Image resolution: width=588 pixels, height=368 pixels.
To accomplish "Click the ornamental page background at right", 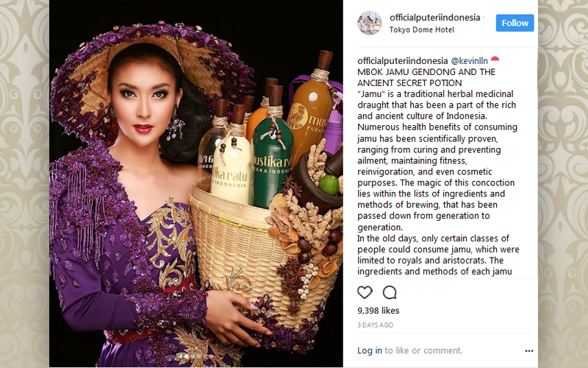I will pyautogui.click(x=562, y=184).
